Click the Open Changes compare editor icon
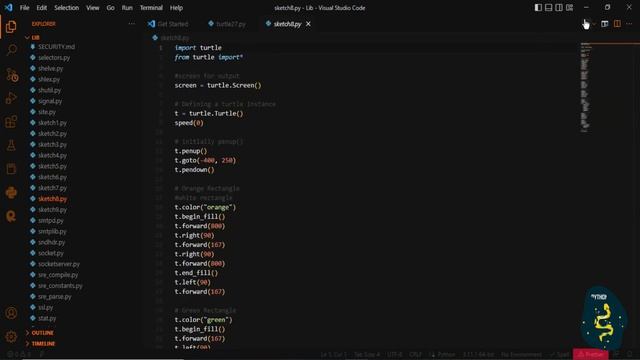Screen dimensions: 640x360 pyautogui.click(x=604, y=24)
